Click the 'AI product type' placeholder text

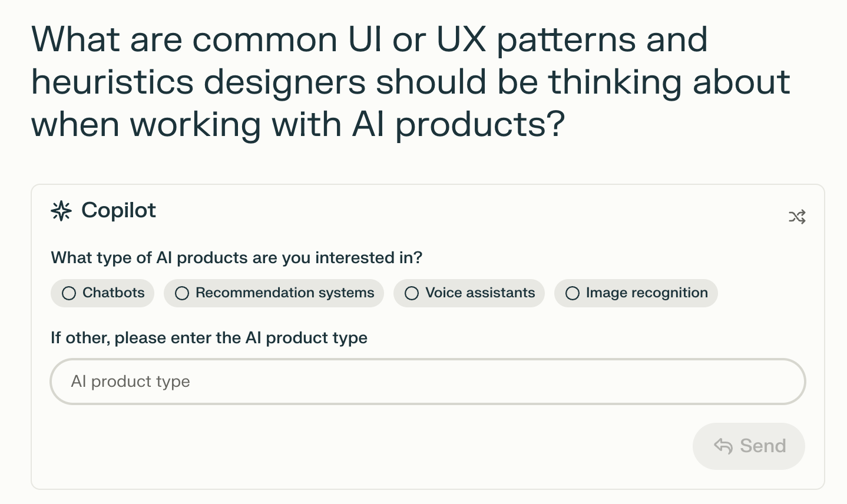[131, 382]
